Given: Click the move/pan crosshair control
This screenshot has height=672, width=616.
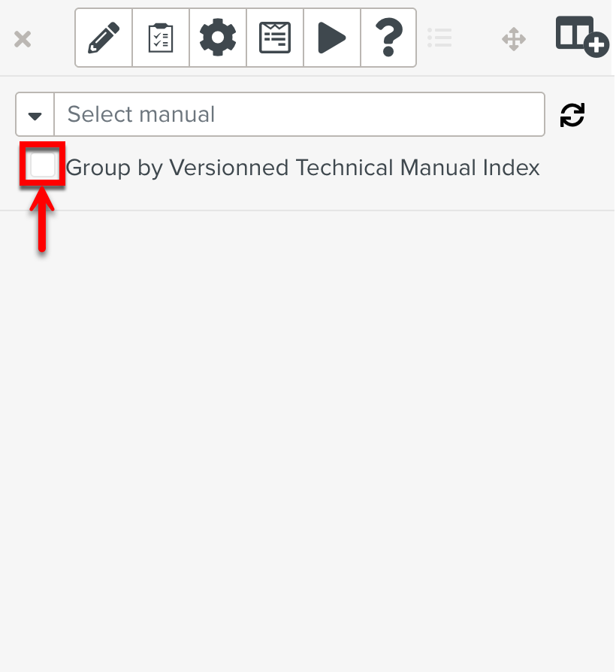Looking at the screenshot, I should click(x=514, y=39).
